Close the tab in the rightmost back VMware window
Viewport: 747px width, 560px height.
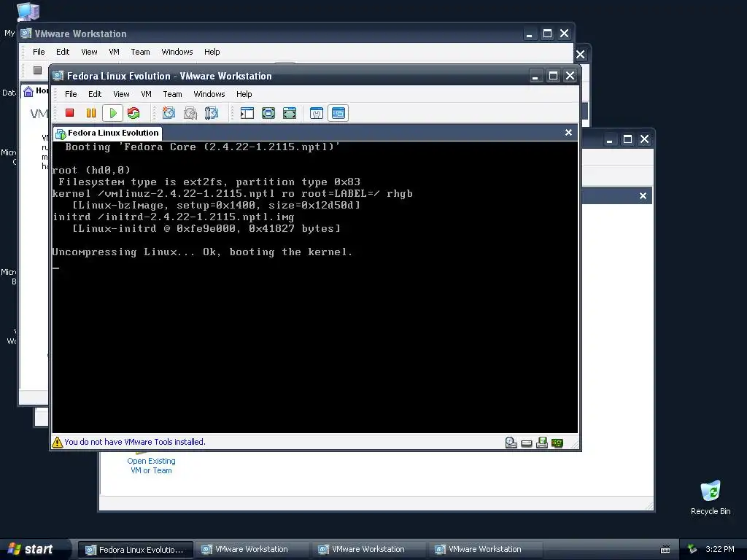[x=643, y=195]
